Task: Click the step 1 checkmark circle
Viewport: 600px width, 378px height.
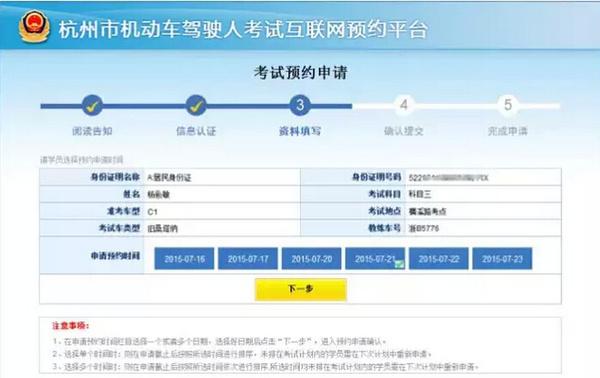Action: [92, 106]
